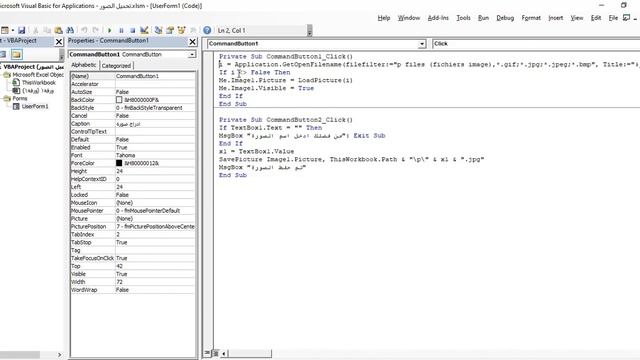Click the Cut scissors toolbar icon
Viewport: 640px width, 360px height.
[36, 30]
